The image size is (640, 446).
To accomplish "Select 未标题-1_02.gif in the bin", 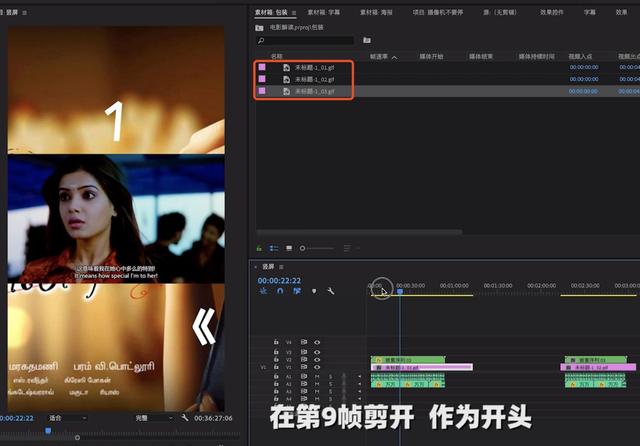I will (x=315, y=79).
